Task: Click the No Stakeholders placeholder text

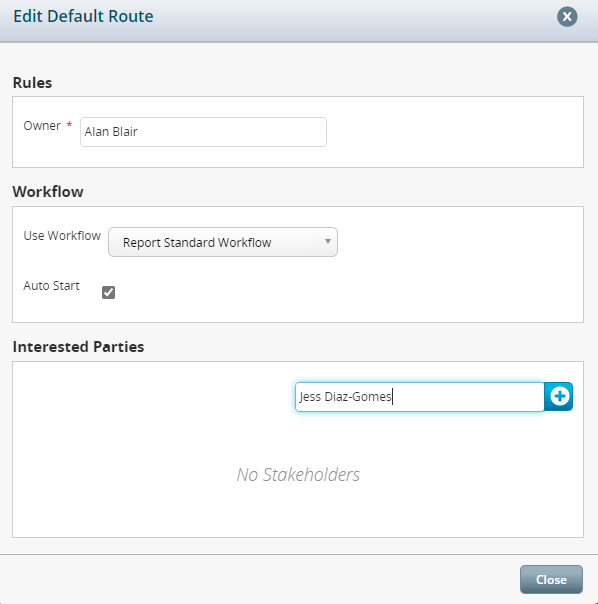Action: click(298, 475)
